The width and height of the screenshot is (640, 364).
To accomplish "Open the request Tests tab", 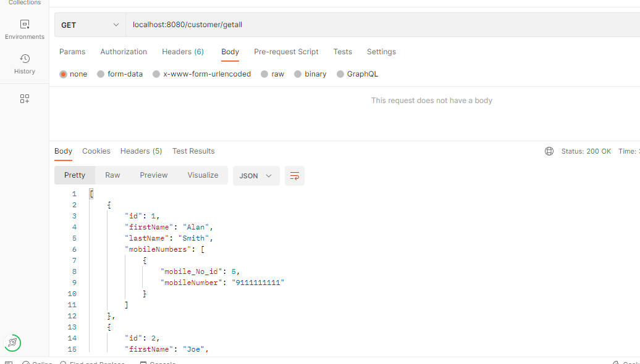I will click(342, 52).
